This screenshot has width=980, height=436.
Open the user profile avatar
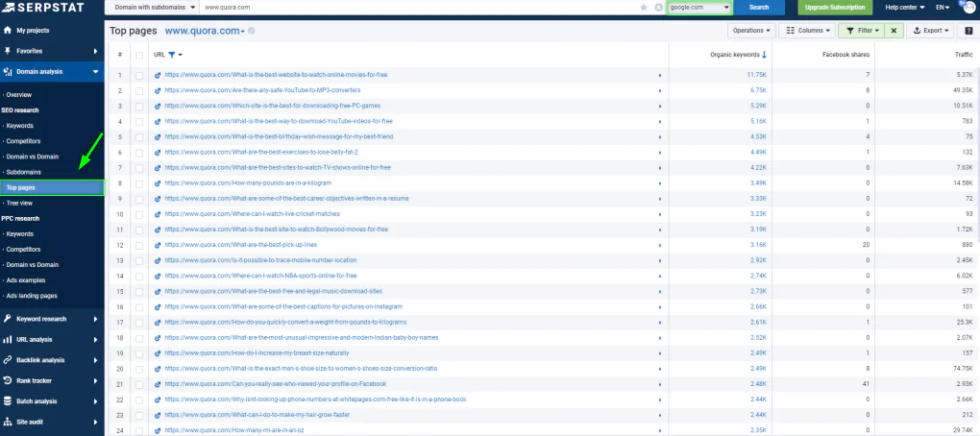[968, 8]
